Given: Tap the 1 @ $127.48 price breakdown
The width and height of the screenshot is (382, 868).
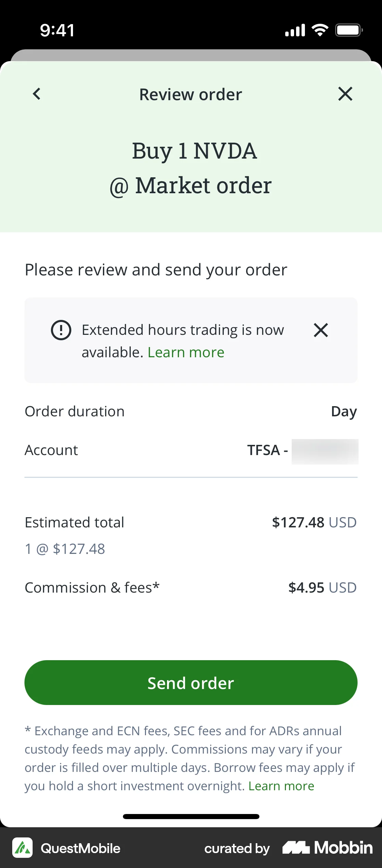Looking at the screenshot, I should (x=65, y=549).
